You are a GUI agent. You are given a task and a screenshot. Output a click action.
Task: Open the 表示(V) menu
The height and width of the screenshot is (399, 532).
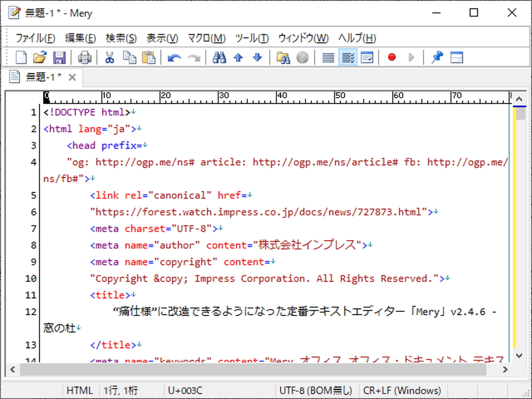(x=162, y=38)
